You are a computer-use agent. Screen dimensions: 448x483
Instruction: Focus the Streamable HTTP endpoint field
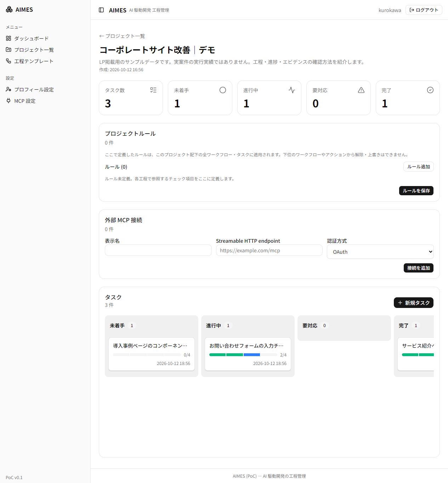click(x=269, y=250)
